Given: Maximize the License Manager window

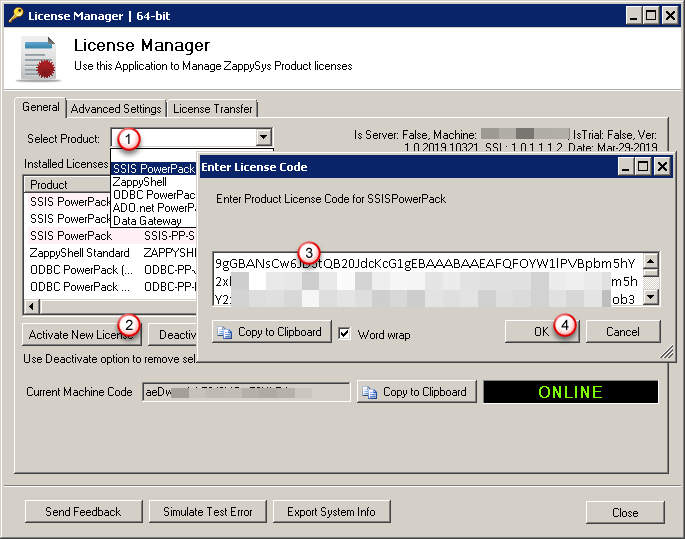Looking at the screenshot, I should coord(651,16).
